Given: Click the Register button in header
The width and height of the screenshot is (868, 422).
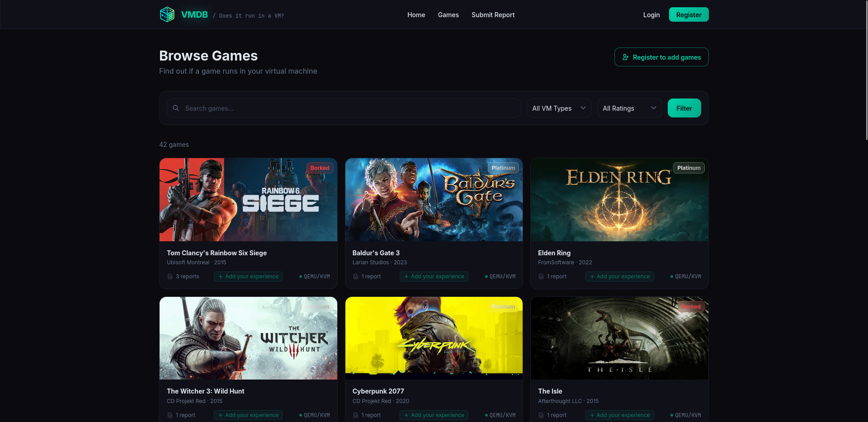Looking at the screenshot, I should 689,14.
